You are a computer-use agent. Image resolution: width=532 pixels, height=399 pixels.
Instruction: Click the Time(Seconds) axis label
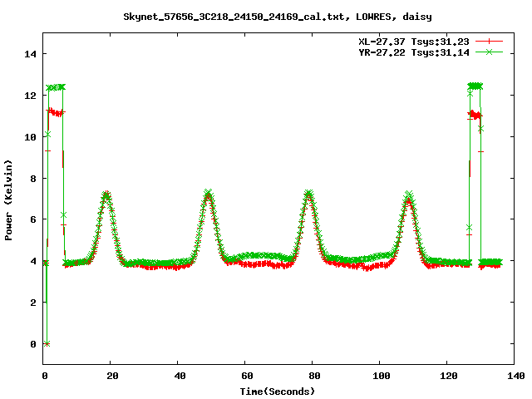pyautogui.click(x=278, y=392)
